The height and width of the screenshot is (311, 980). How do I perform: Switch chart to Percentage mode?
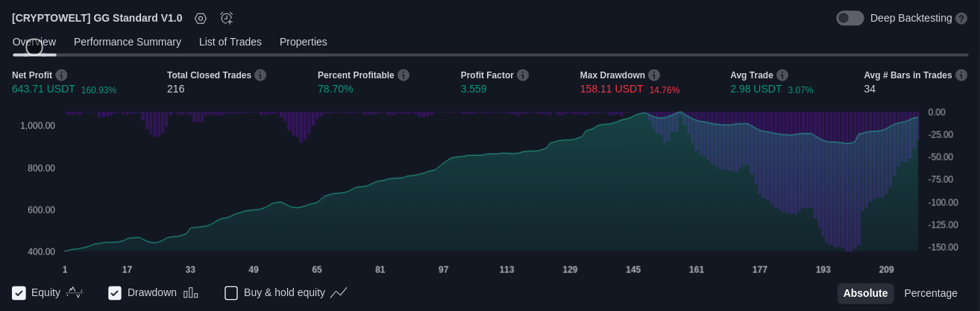(x=930, y=293)
